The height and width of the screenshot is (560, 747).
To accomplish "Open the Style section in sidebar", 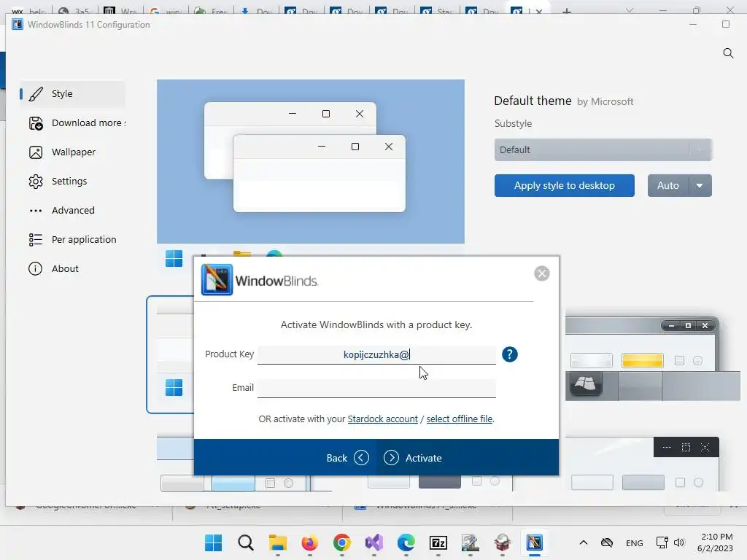I will coord(72,94).
